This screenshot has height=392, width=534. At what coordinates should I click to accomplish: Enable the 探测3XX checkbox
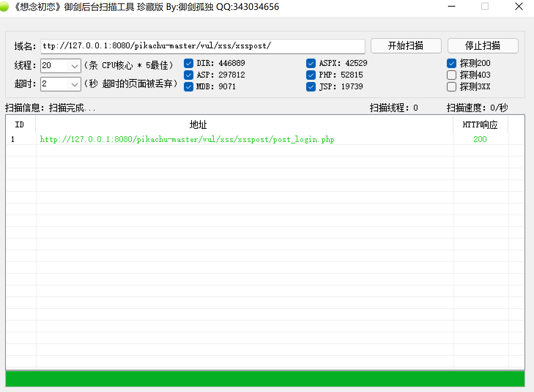tap(452, 87)
